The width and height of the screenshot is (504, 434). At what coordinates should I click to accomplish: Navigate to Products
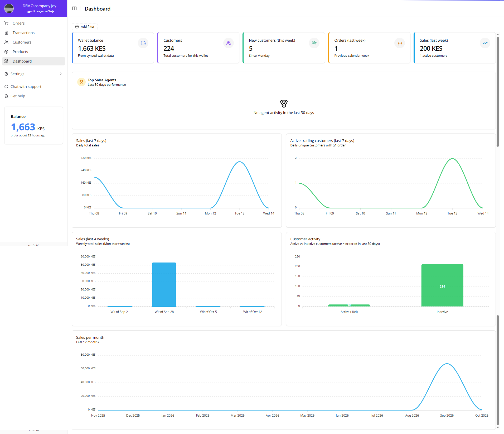33,52
